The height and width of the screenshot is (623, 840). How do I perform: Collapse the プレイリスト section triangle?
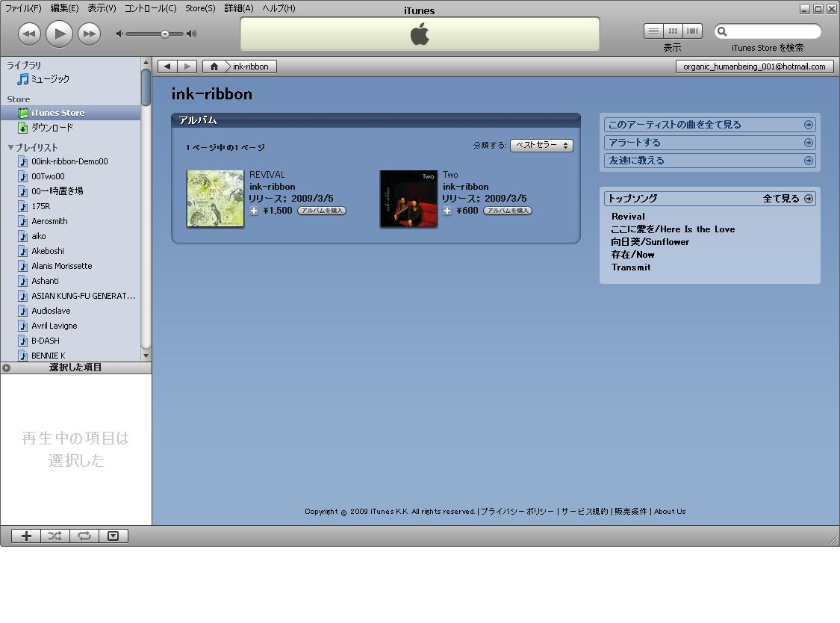coord(10,147)
